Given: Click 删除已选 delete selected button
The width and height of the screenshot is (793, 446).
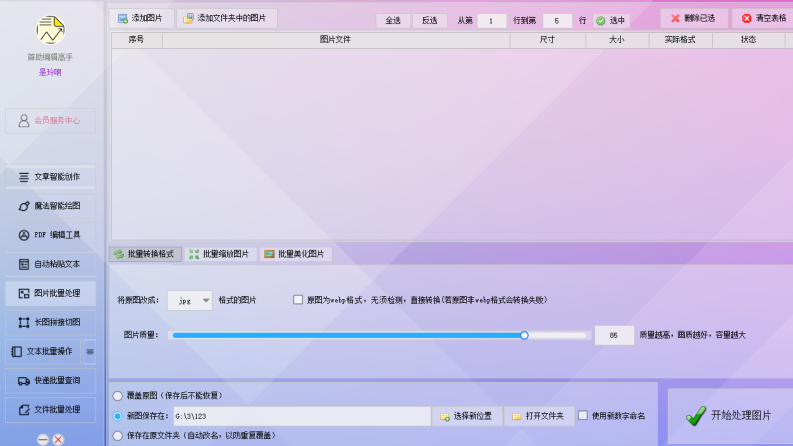Looking at the screenshot, I should click(x=694, y=18).
